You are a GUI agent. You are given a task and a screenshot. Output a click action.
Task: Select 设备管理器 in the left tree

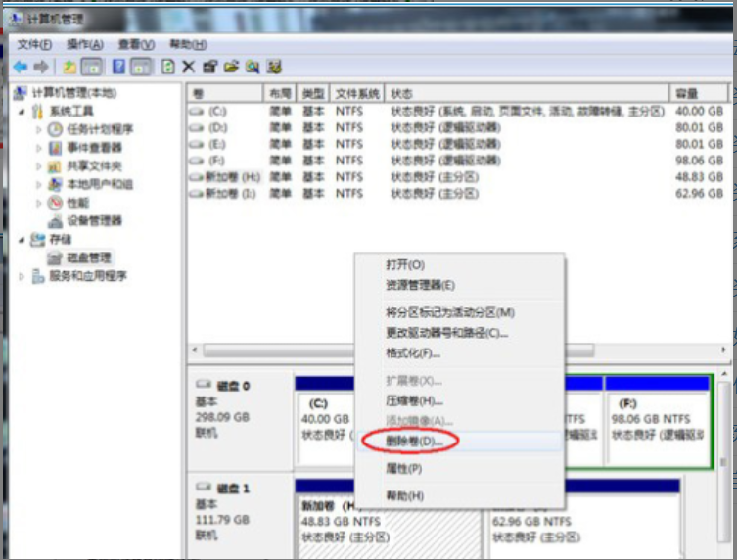pyautogui.click(x=93, y=221)
